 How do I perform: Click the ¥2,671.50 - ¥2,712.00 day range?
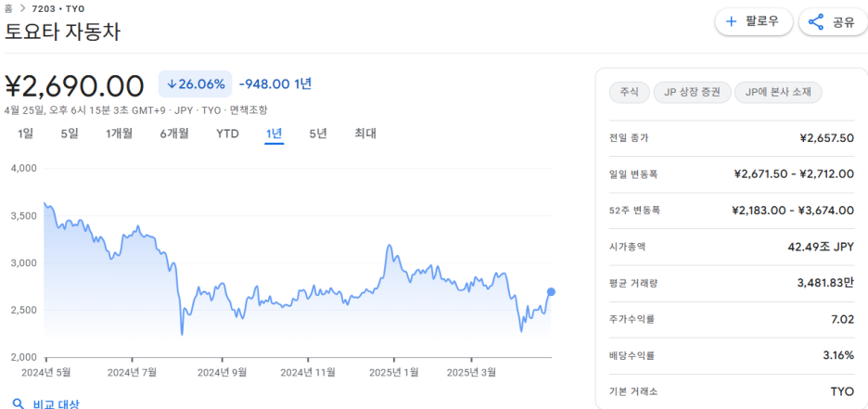point(794,174)
